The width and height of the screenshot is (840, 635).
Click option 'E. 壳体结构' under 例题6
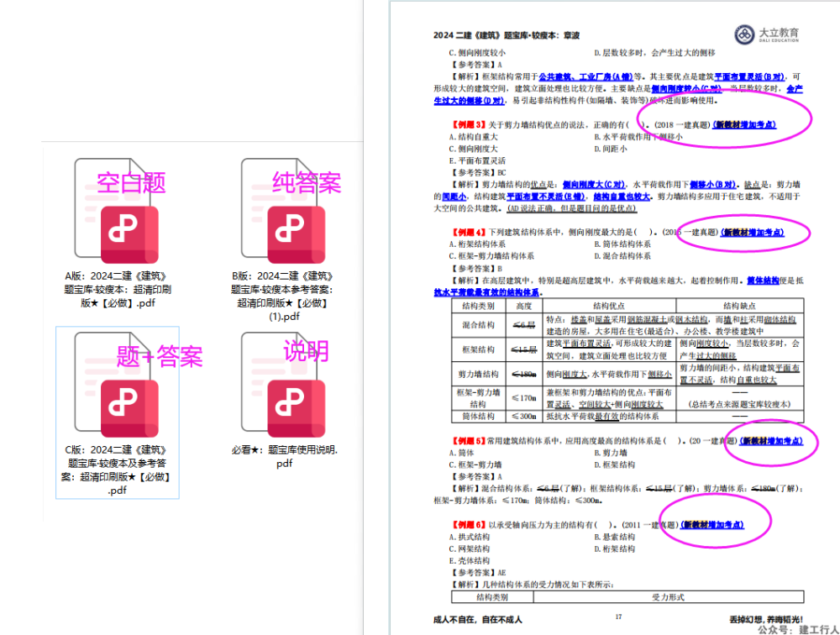pyautogui.click(x=470, y=560)
